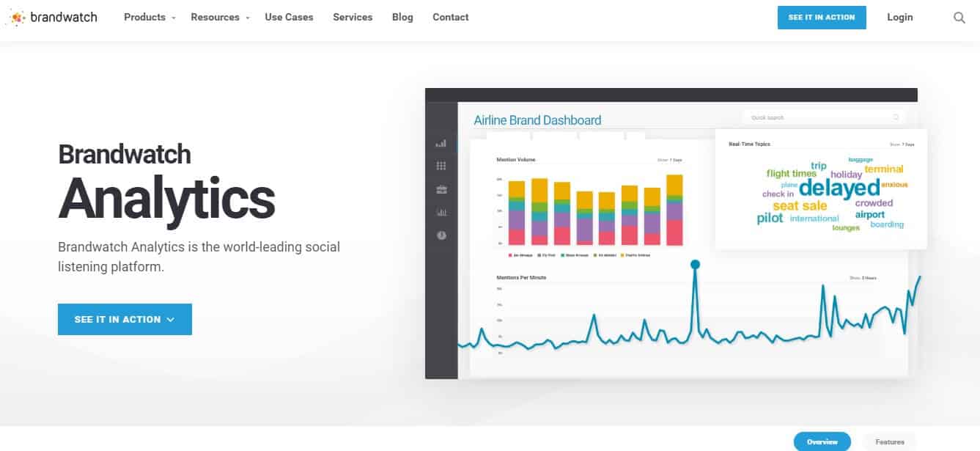Change the Mention Volume 7 Days time range

[x=671, y=159]
